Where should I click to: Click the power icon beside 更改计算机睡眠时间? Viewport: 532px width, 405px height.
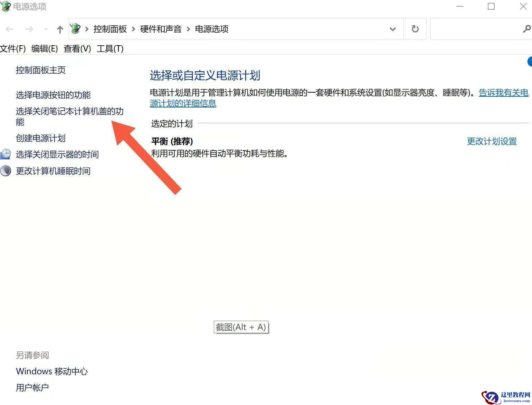pos(6,171)
